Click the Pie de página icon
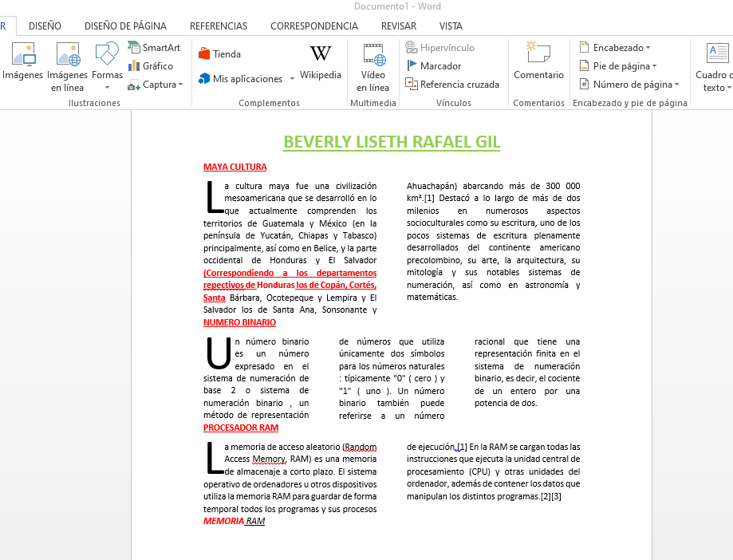 [x=585, y=66]
